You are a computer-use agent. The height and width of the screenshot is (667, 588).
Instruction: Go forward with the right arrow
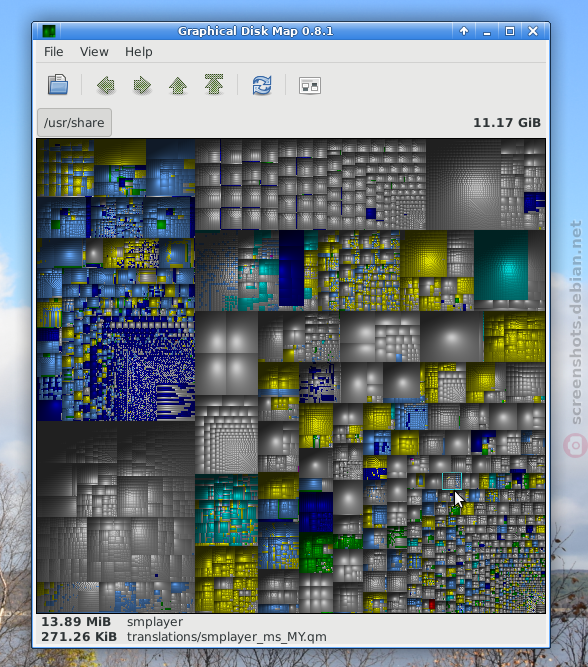(x=142, y=85)
